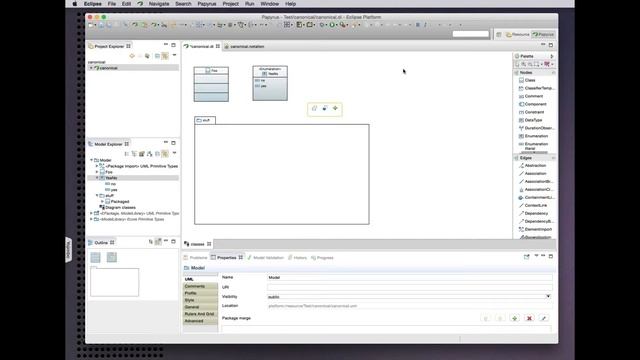
Task: Expand the Packaged class node
Action: tap(102, 202)
